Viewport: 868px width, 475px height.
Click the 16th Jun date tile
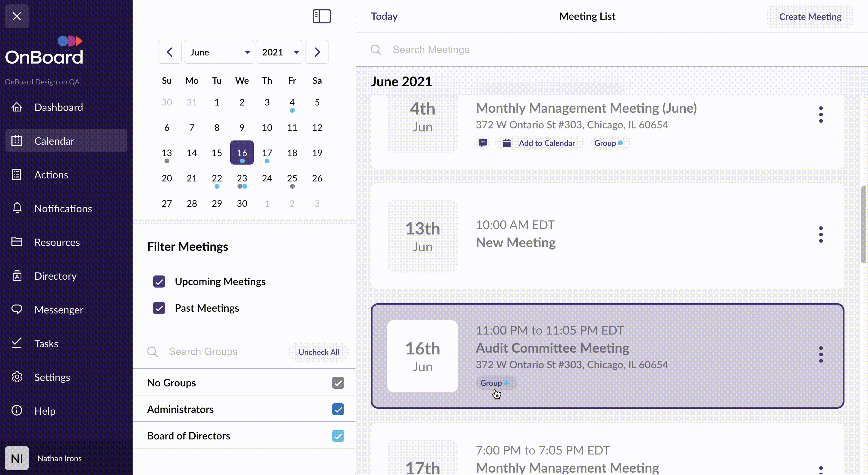click(x=422, y=356)
